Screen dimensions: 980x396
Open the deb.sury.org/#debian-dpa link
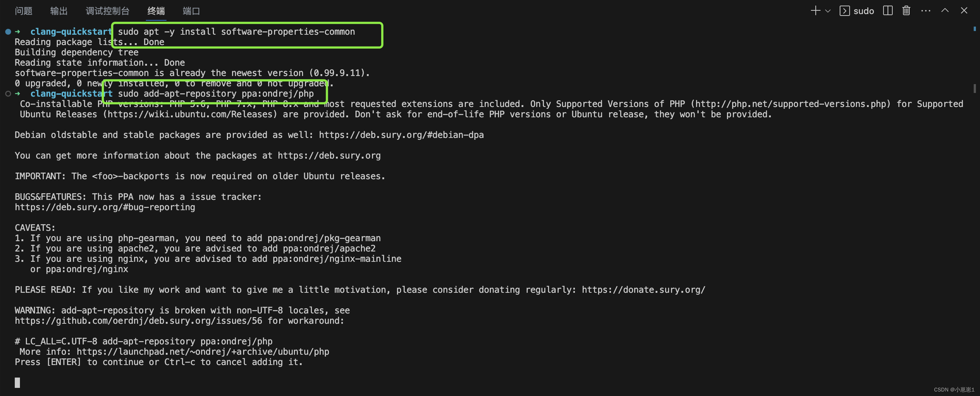click(401, 135)
